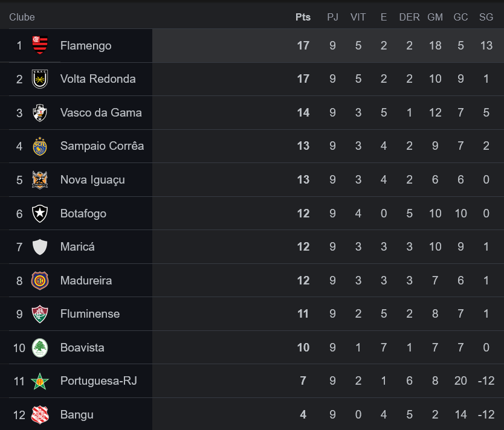Click the Sampaio Corrêa club crest
This screenshot has width=504, height=430.
[x=40, y=146]
